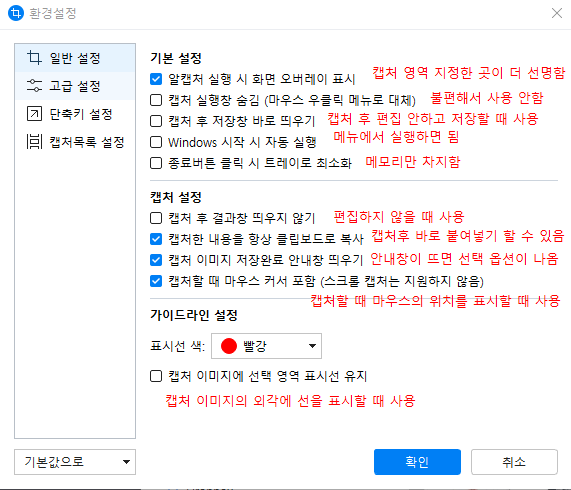
Task: Click the 가이드라인 설정 heading
Action: tap(194, 315)
